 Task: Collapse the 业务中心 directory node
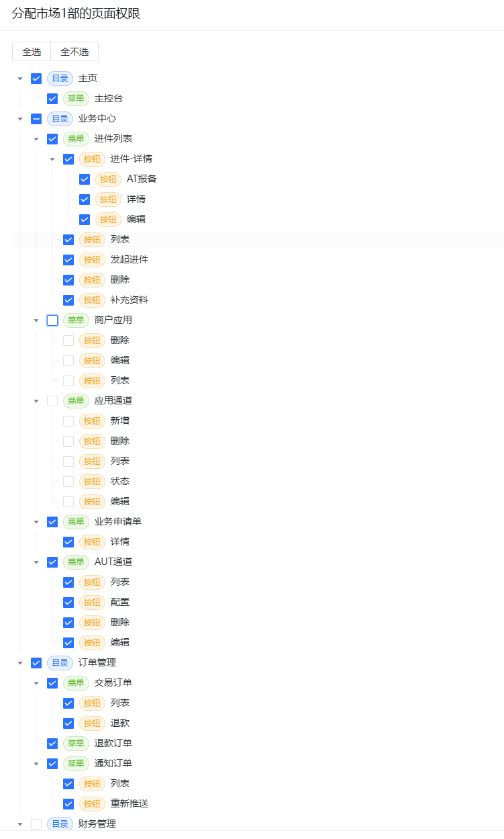[x=20, y=119]
